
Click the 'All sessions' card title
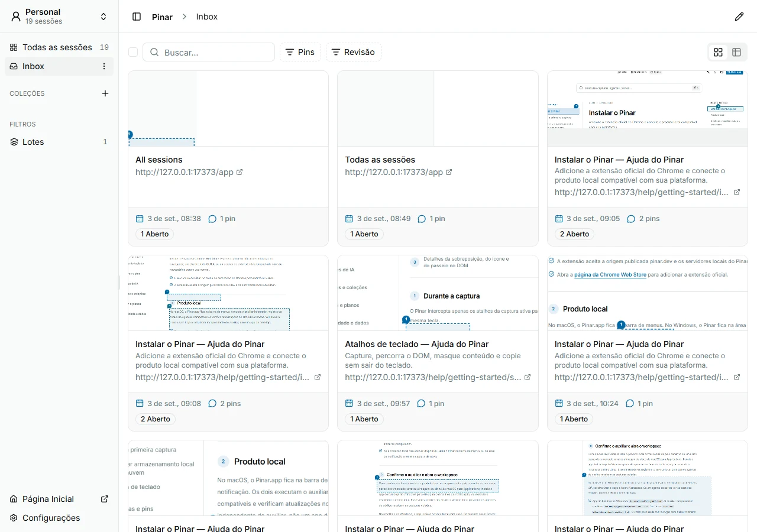click(159, 160)
